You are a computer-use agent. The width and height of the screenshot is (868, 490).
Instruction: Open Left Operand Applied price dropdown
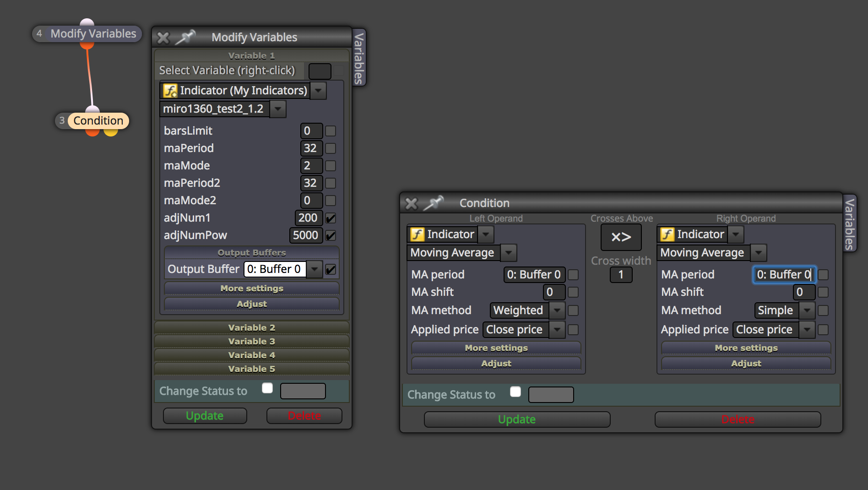(x=557, y=330)
